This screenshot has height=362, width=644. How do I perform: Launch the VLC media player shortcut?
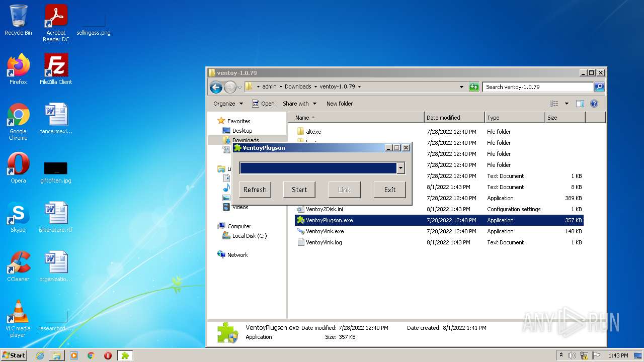pos(18,319)
